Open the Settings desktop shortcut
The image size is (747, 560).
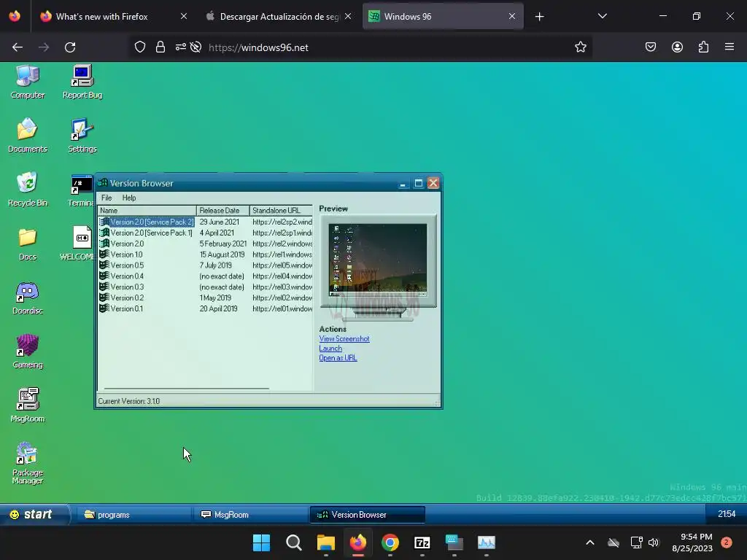[82, 136]
